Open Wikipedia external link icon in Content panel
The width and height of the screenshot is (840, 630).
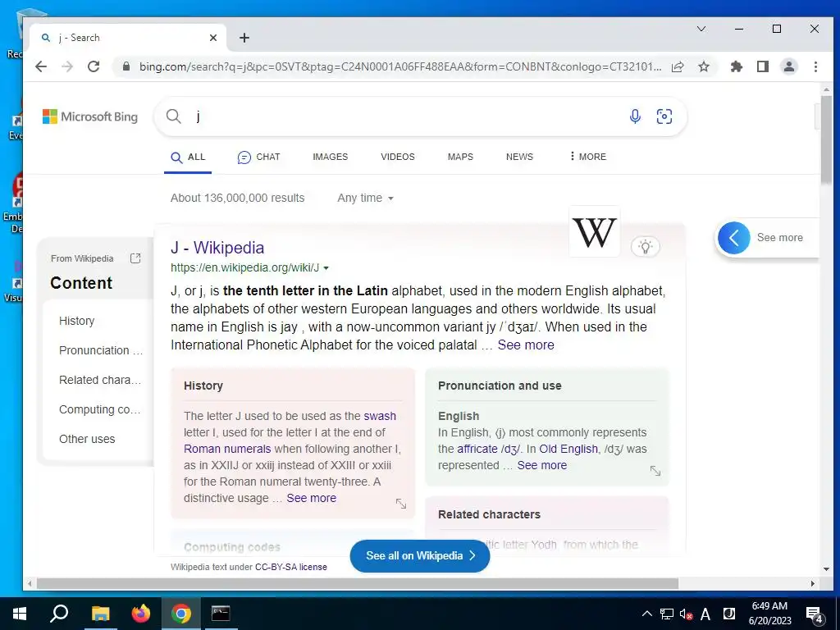click(x=135, y=258)
